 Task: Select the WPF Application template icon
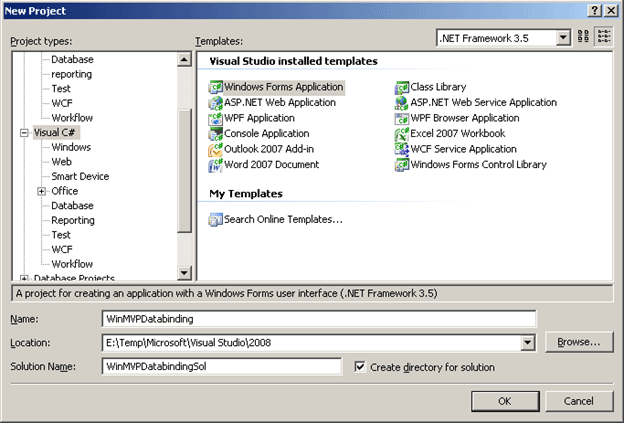[x=215, y=118]
